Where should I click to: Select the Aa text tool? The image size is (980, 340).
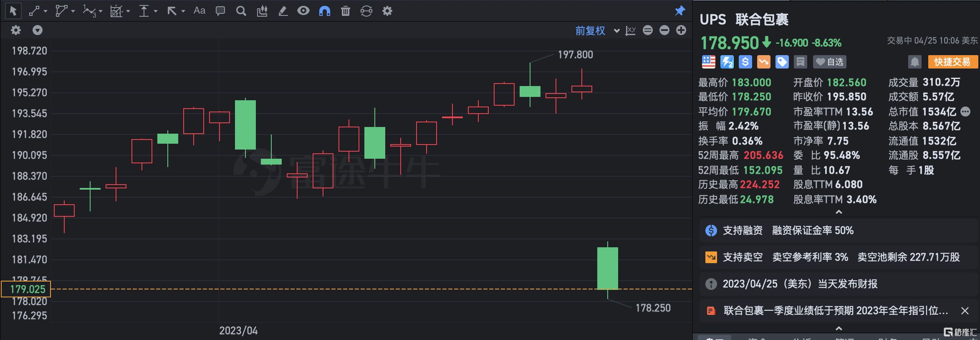coord(200,10)
